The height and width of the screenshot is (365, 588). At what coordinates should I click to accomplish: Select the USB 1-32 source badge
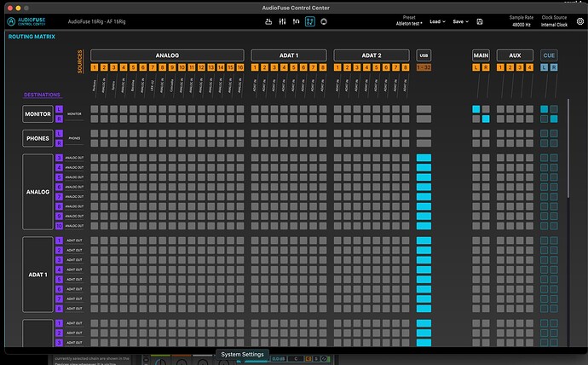pyautogui.click(x=424, y=67)
